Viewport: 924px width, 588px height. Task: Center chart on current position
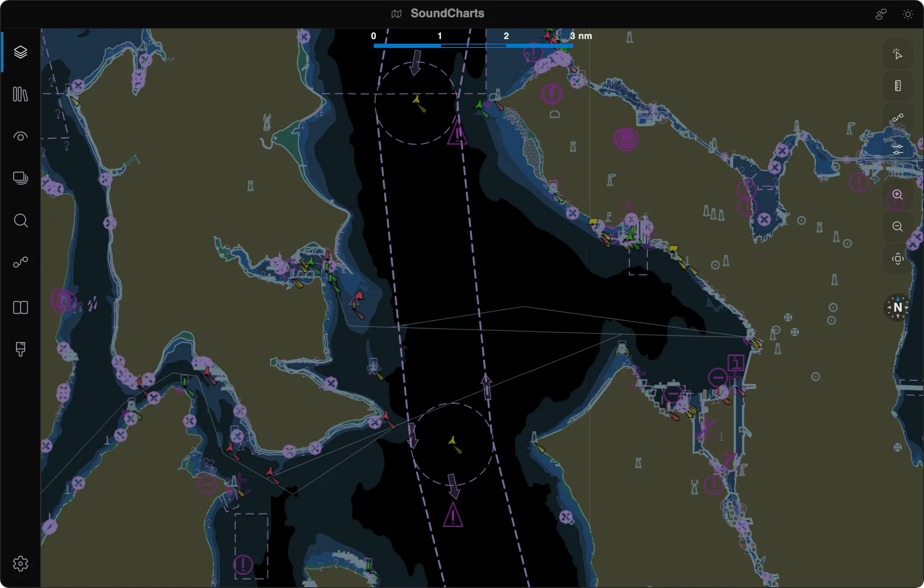click(898, 258)
